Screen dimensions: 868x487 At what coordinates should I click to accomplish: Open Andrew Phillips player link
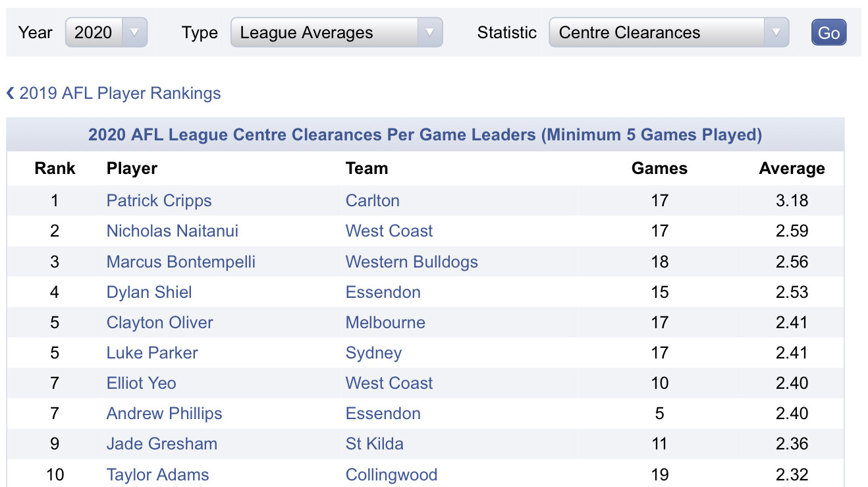(x=165, y=414)
